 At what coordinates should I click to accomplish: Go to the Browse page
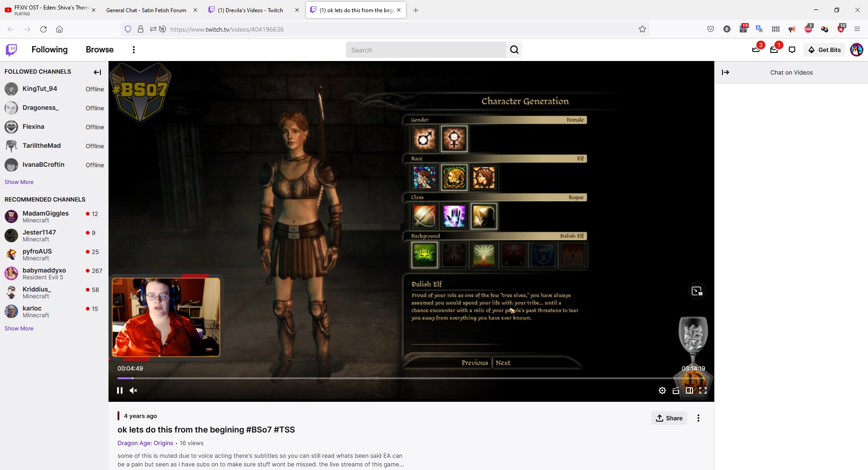click(x=99, y=50)
